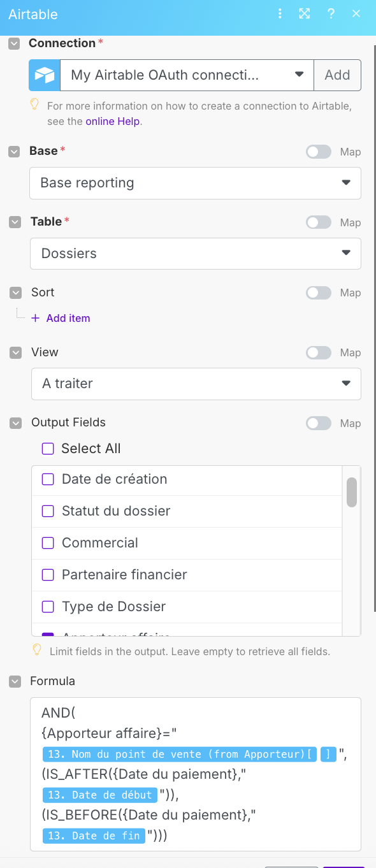Click the Airtable logo icon beside connection

(x=45, y=75)
